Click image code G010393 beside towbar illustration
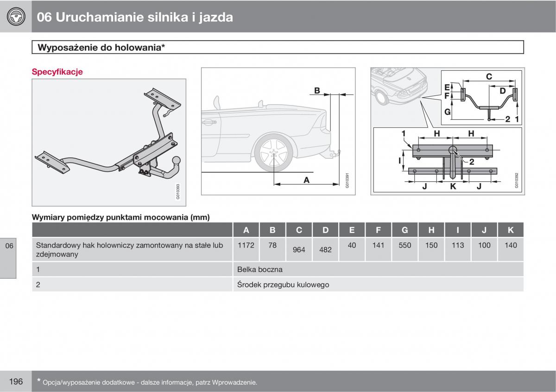 coord(178,191)
